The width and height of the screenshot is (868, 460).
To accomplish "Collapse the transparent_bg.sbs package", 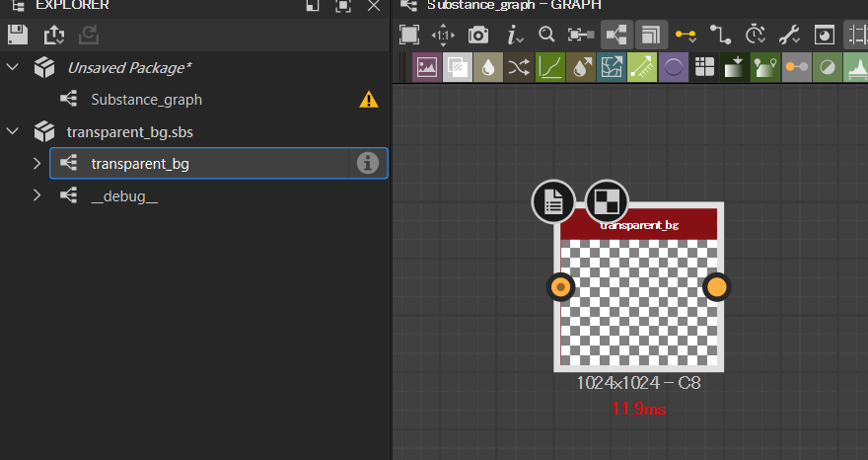I will click(14, 131).
